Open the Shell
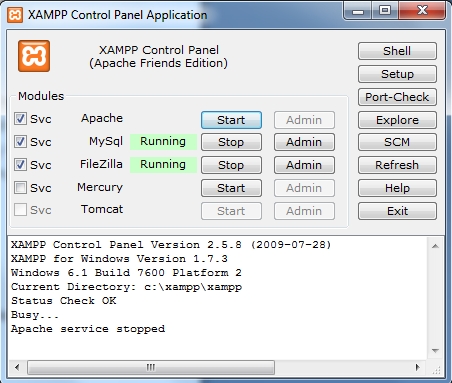The width and height of the screenshot is (452, 383). 397,51
